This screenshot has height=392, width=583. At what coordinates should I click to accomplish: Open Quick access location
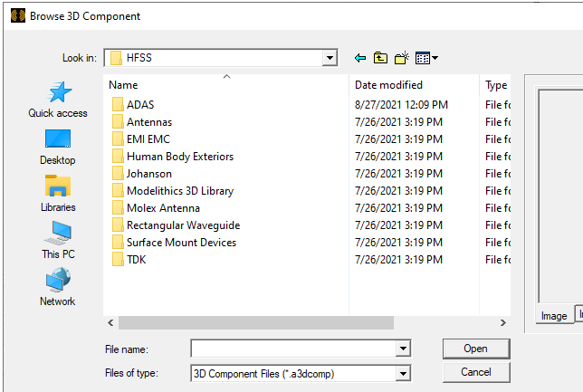[x=58, y=100]
